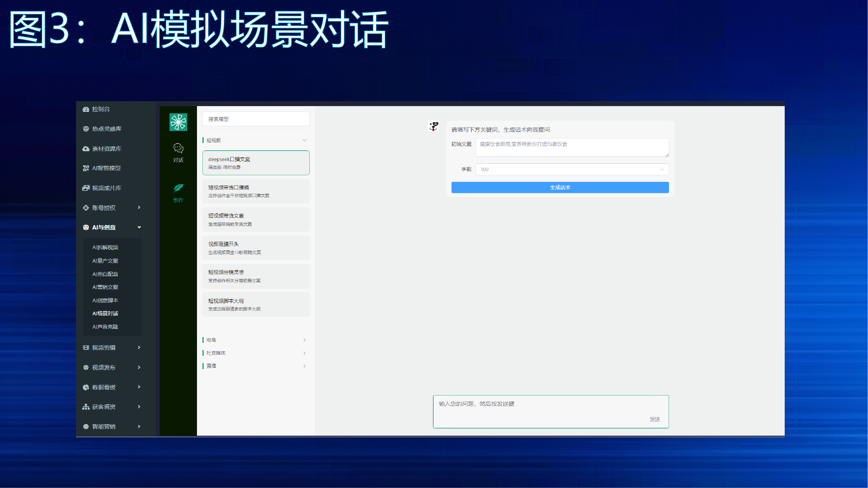Click the green snowflake logo icon
Image resolution: width=868 pixels, height=488 pixels.
(178, 122)
